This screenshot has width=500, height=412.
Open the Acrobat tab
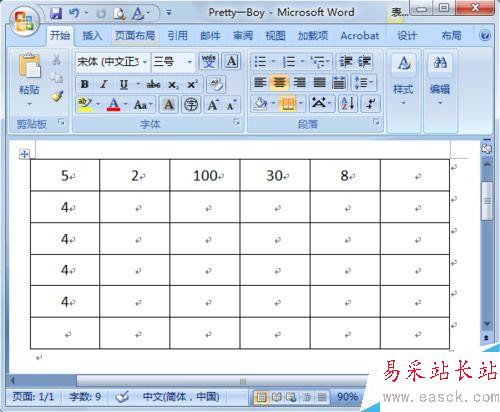pyautogui.click(x=360, y=35)
